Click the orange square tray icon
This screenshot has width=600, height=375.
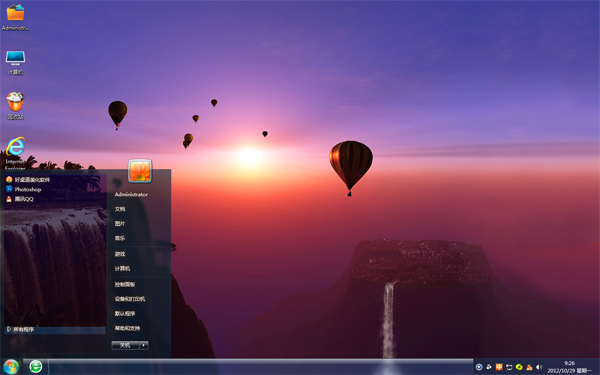click(x=499, y=367)
